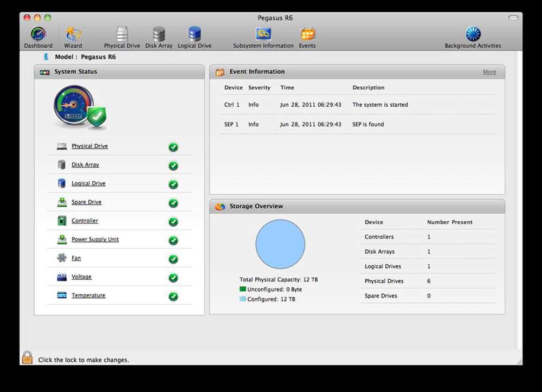Click the 'SEP 1' device cell

(231, 125)
